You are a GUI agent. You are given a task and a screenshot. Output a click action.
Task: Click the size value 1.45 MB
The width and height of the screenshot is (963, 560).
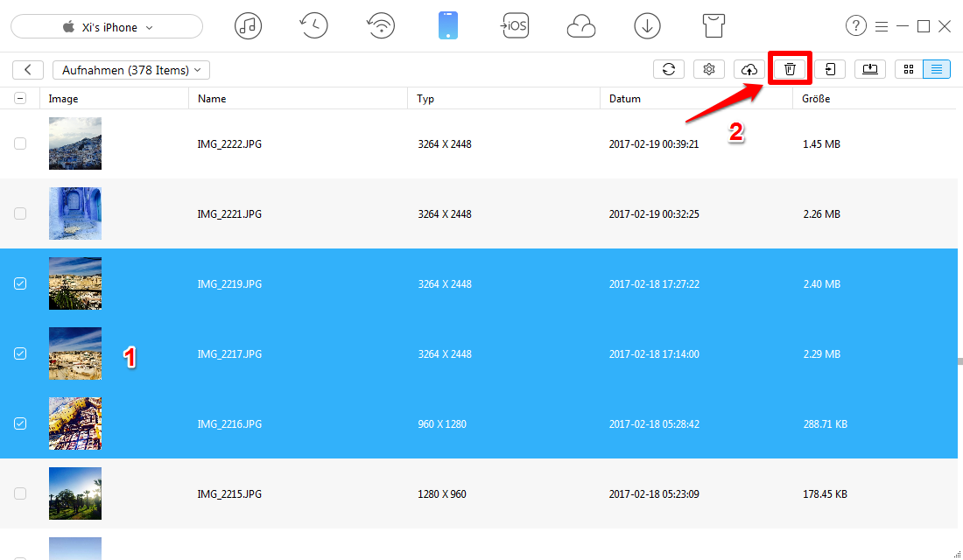click(822, 144)
